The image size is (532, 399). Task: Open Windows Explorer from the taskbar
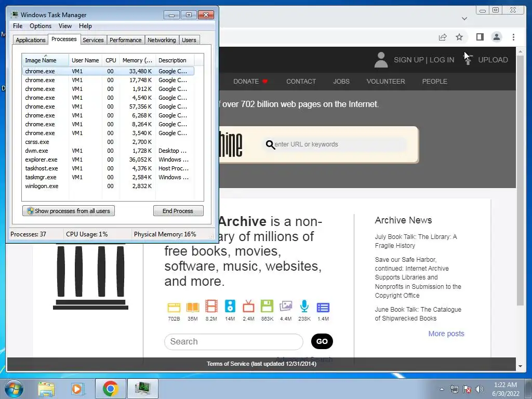coord(46,389)
